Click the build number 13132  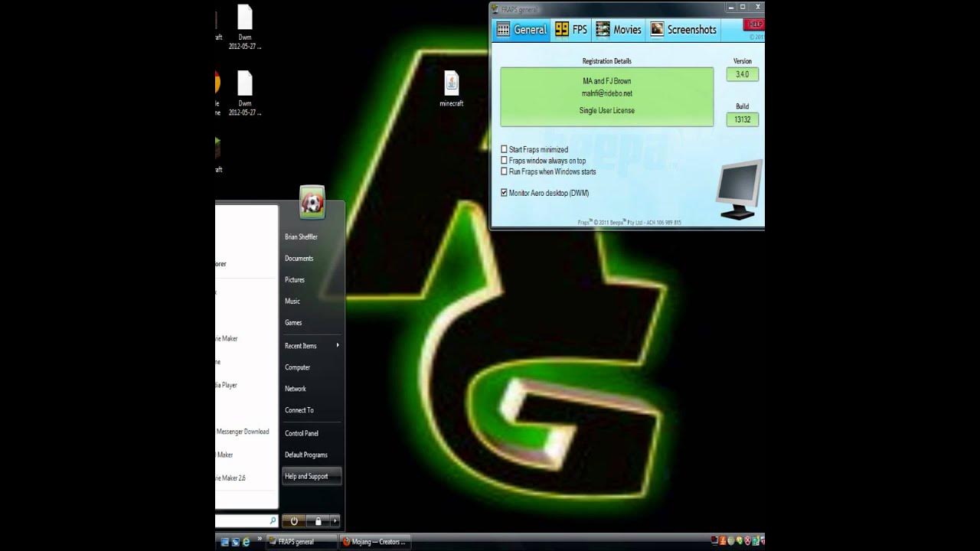click(x=742, y=119)
